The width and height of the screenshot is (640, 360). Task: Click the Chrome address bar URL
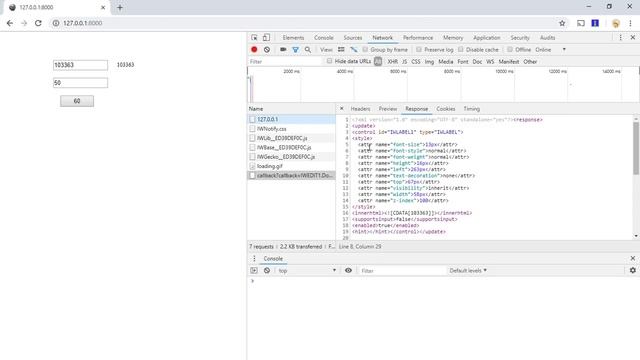(x=82, y=23)
